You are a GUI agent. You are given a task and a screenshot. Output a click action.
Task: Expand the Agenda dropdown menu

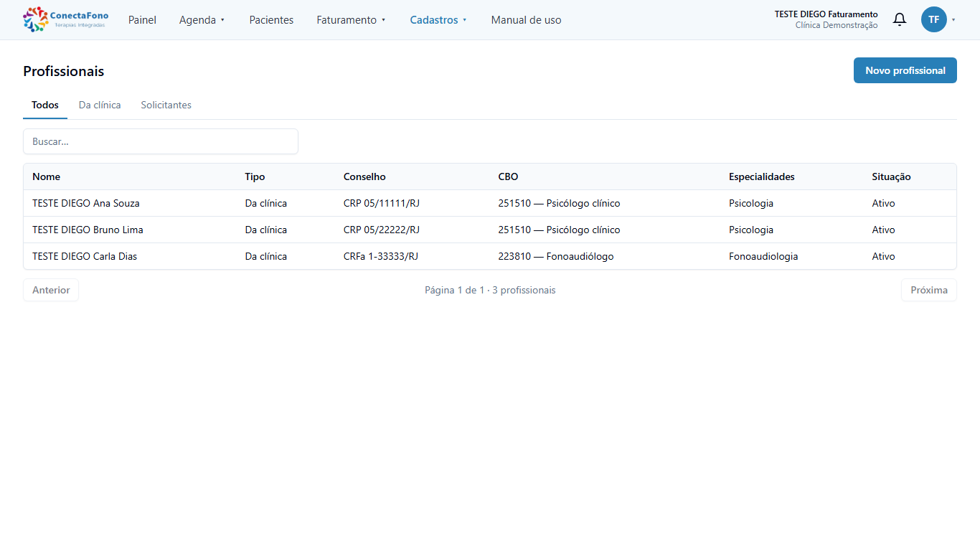(202, 20)
